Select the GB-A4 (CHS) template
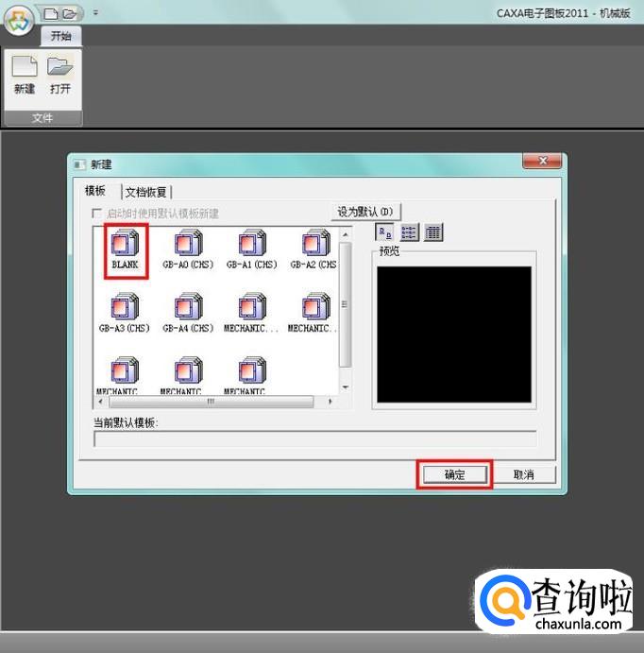This screenshot has height=653, width=644. click(x=189, y=313)
